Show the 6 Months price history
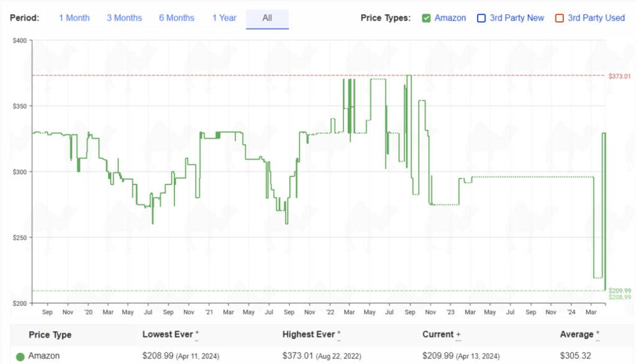The image size is (636, 364). click(x=176, y=18)
